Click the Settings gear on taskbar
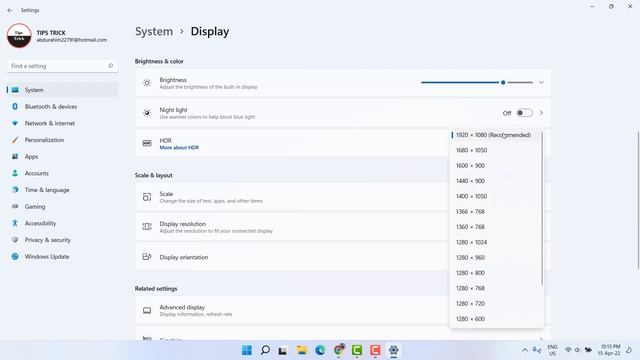Viewport: 640px width, 360px height. click(393, 350)
